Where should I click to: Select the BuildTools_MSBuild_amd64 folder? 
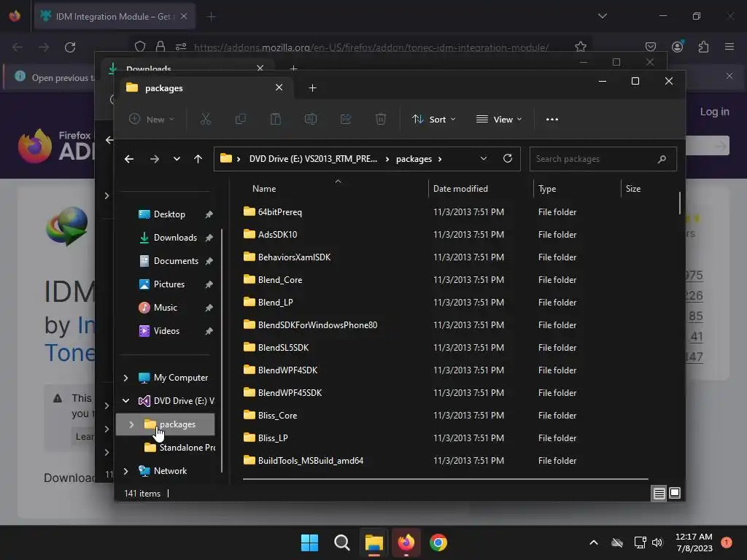point(311,461)
